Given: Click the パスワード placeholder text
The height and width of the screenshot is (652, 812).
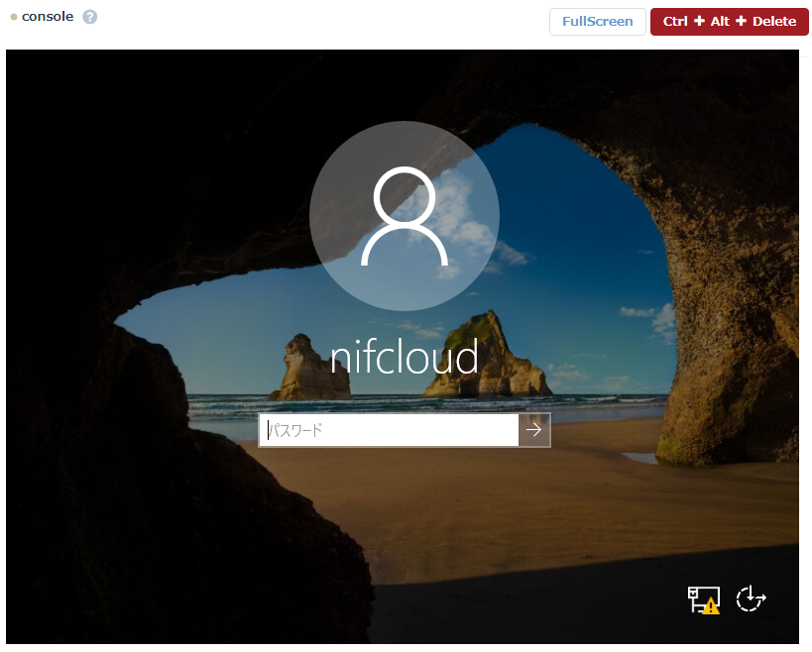Looking at the screenshot, I should (297, 430).
